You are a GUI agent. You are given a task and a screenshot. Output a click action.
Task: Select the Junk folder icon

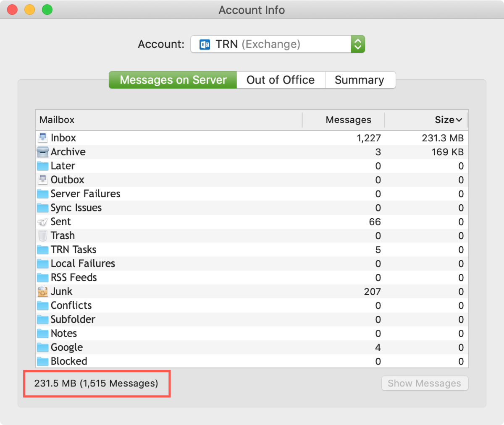point(42,291)
